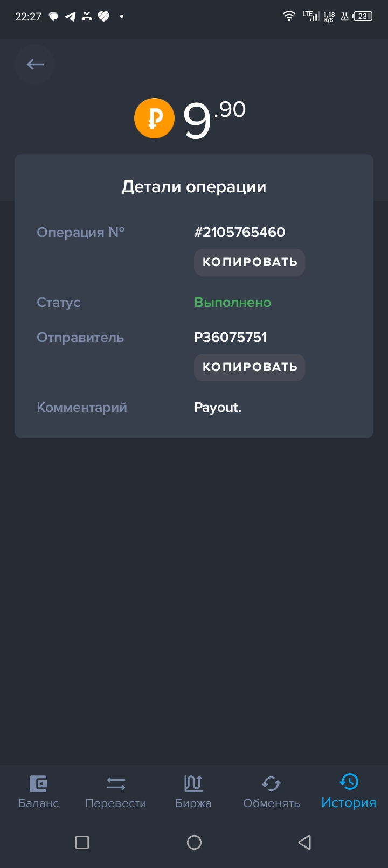
Task: Tap the Telegram notification icon in status bar
Action: coord(70,17)
